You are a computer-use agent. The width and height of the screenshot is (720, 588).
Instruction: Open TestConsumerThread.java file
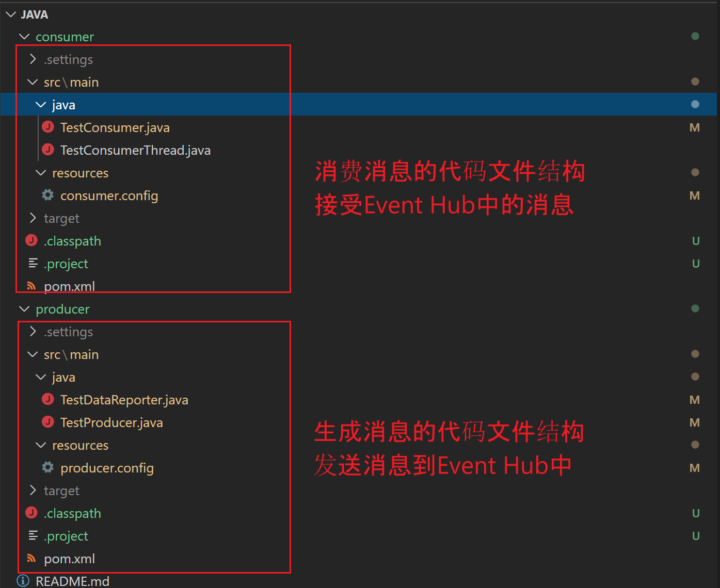135,150
